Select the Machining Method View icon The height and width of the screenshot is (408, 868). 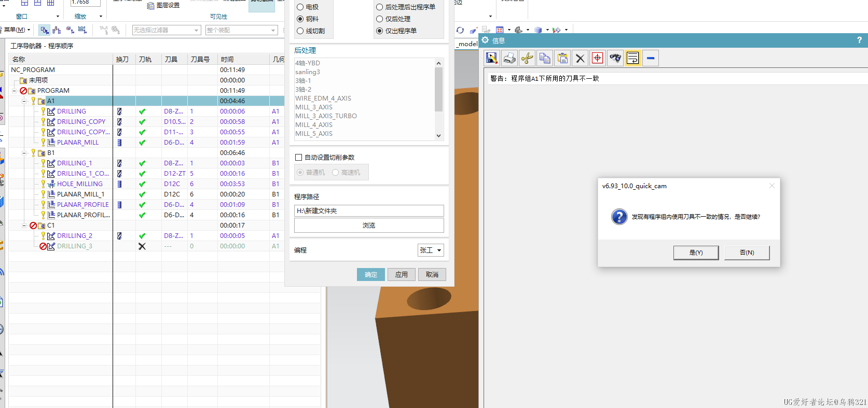82,30
